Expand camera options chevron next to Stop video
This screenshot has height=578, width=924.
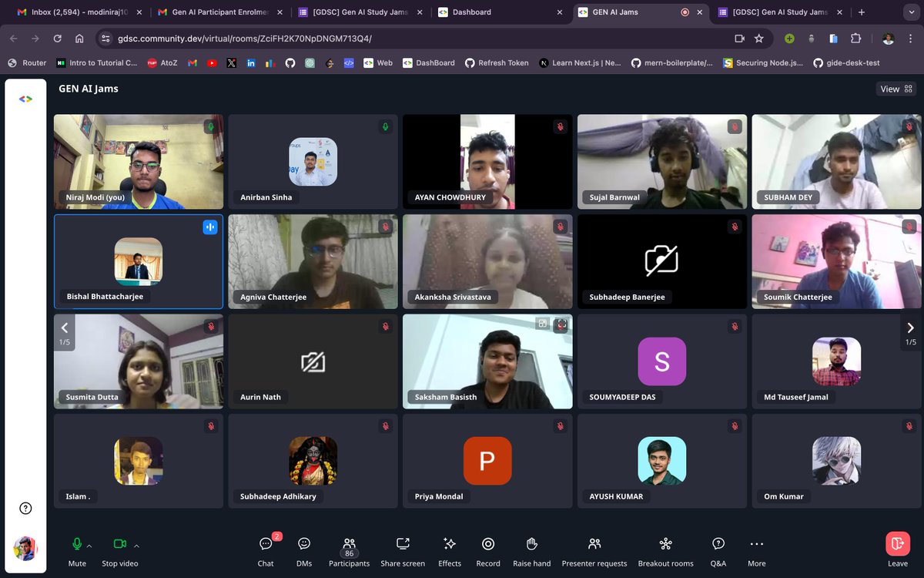[136, 546]
